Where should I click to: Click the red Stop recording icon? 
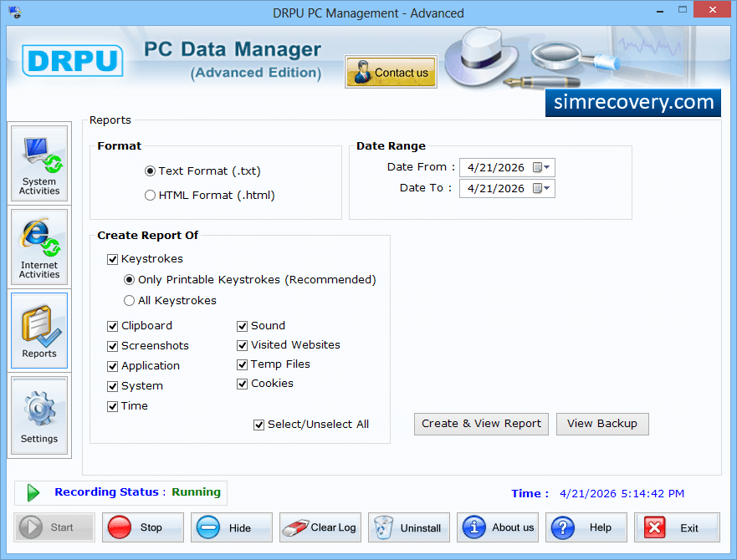click(119, 527)
